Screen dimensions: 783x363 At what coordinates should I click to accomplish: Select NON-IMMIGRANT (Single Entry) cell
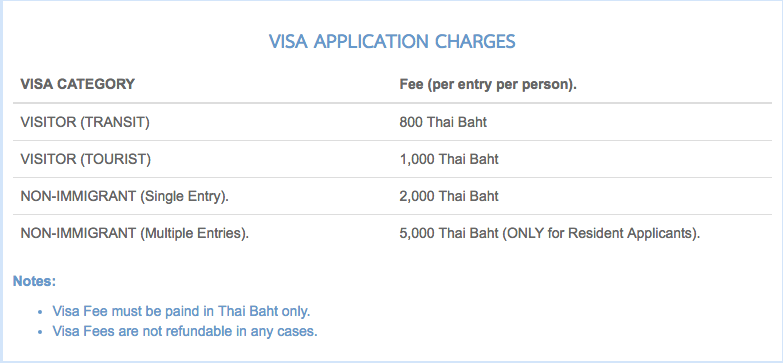click(x=124, y=196)
